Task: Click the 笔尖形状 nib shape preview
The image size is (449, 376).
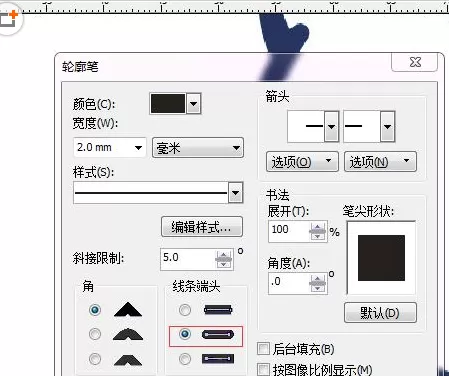Action: tap(381, 258)
